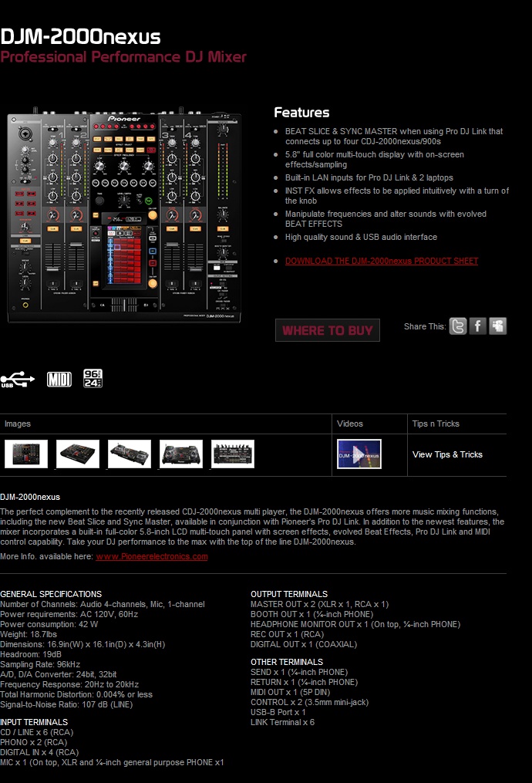Click 'High quality sound & USB audio interface' bullet
The width and height of the screenshot is (532, 783).
362,237
